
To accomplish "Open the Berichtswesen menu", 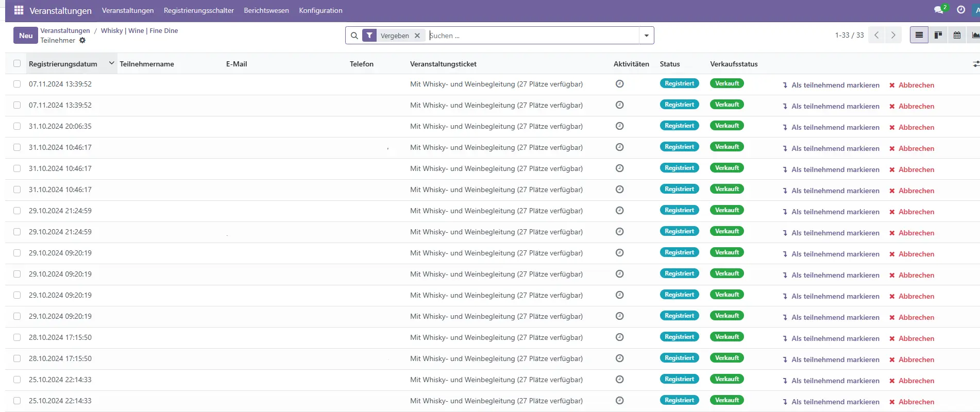I will coord(266,10).
